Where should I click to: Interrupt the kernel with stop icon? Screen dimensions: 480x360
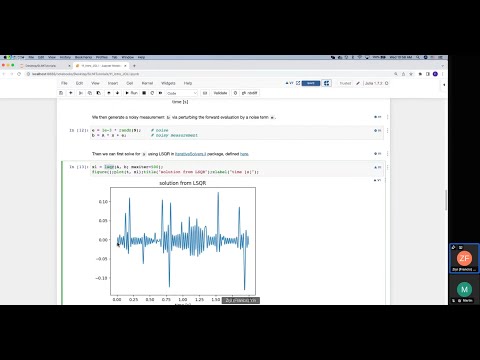point(144,93)
